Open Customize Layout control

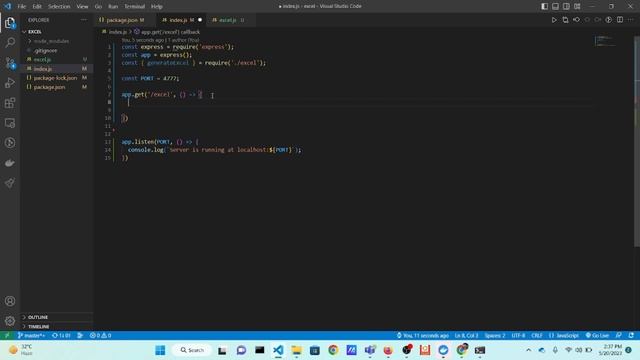577,7
